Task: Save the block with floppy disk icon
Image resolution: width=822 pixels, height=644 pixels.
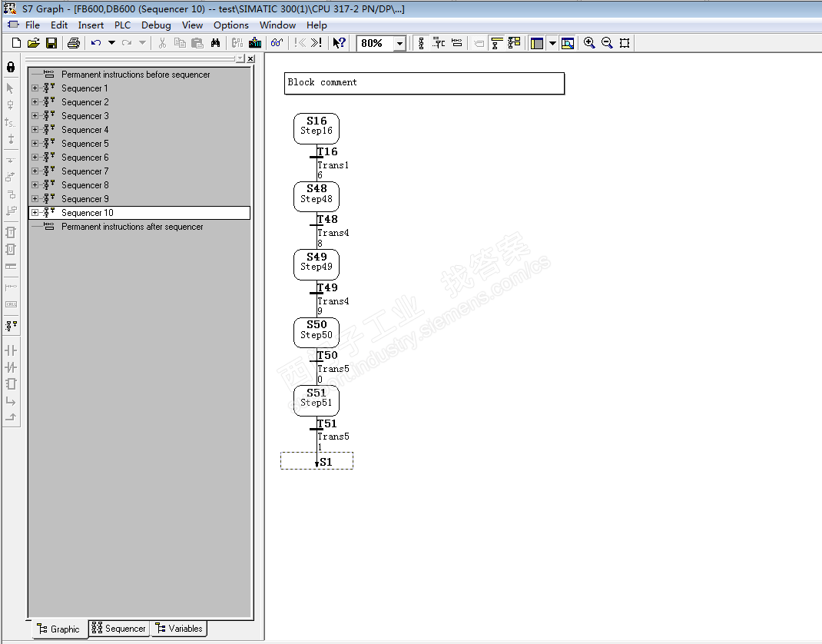Action: (51, 43)
